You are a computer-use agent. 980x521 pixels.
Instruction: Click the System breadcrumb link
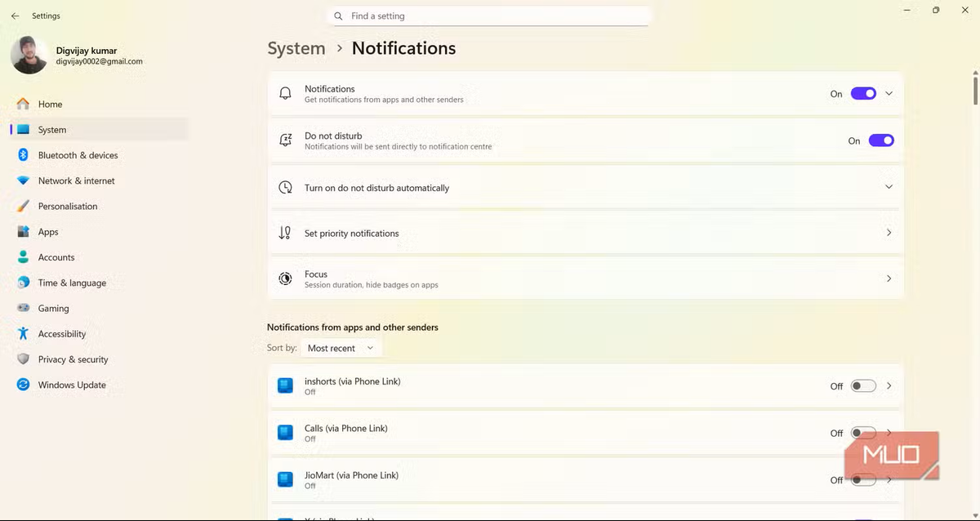[296, 48]
